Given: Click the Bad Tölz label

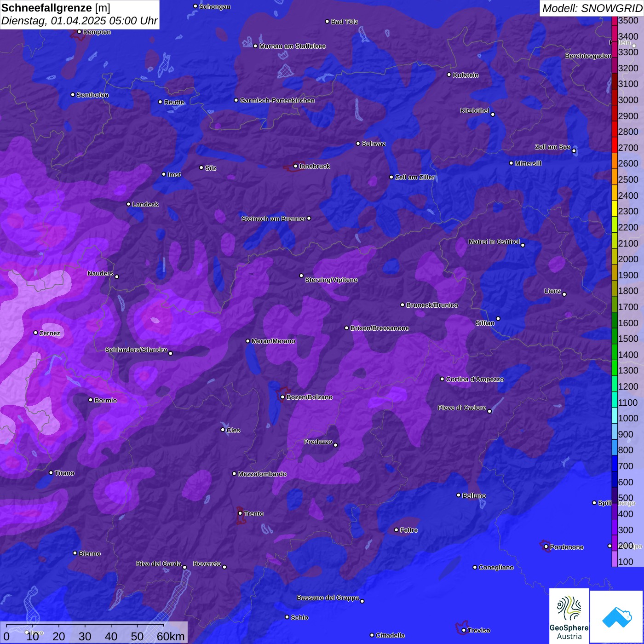Looking at the screenshot, I should [x=344, y=22].
